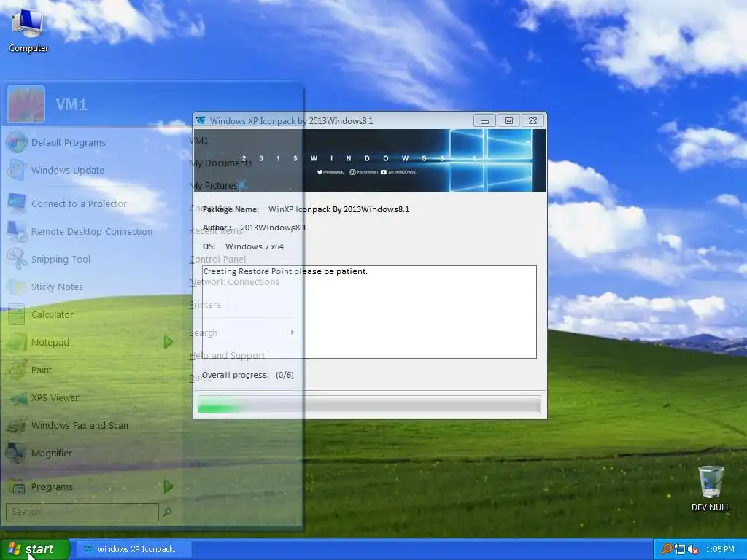
Task: Open My Pictures in start menu
Action: point(213,185)
